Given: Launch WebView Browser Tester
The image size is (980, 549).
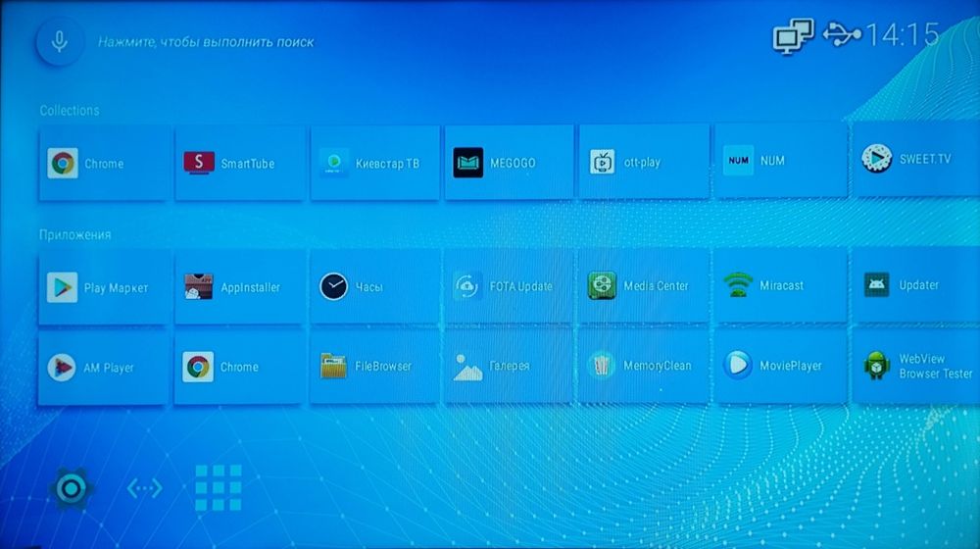Looking at the screenshot, I should pos(916,366).
